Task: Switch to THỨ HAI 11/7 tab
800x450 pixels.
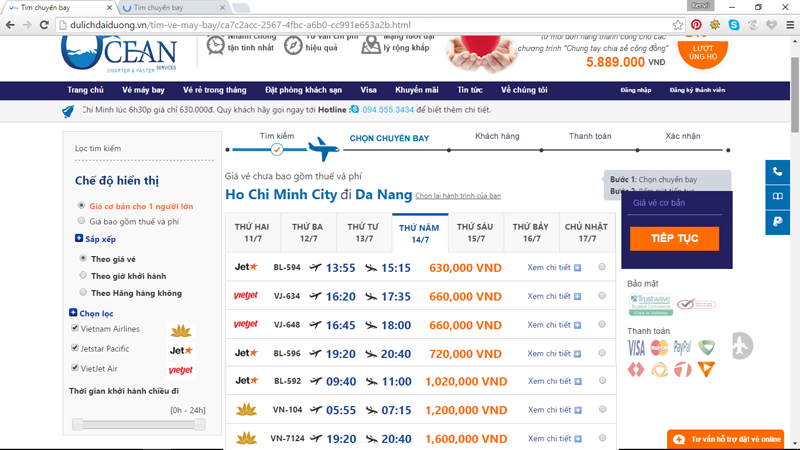Action: click(253, 233)
